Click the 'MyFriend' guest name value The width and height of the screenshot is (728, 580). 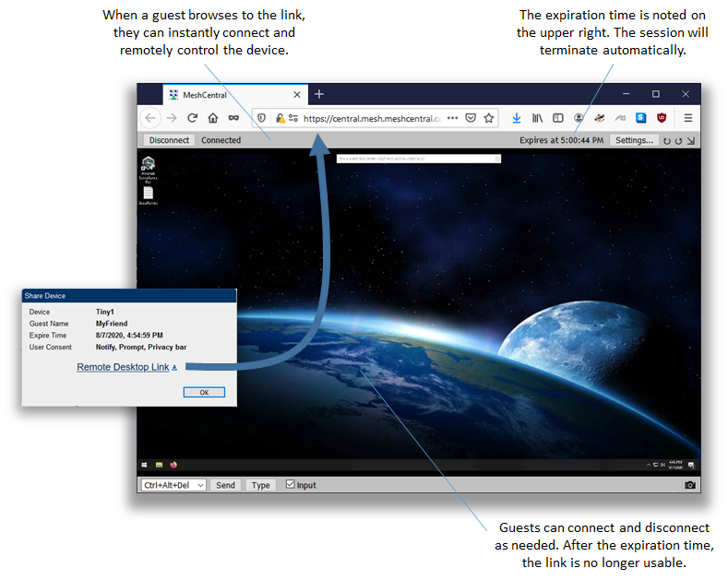point(112,324)
